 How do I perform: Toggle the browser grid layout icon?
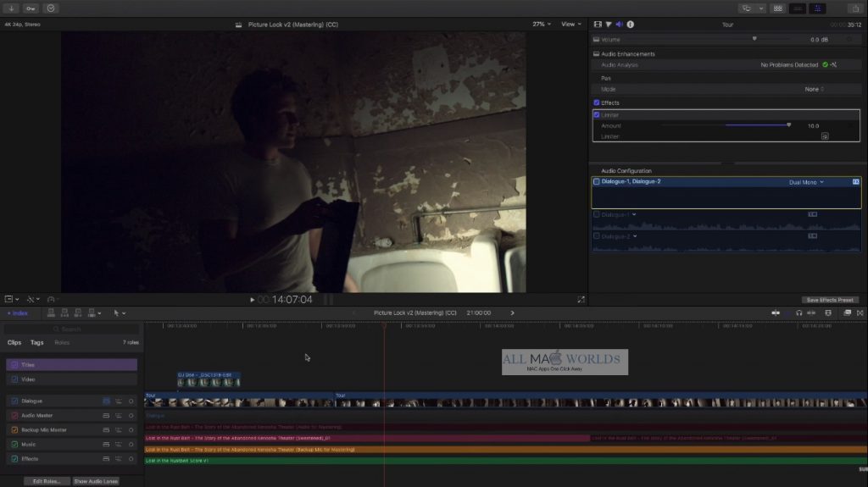pos(778,8)
